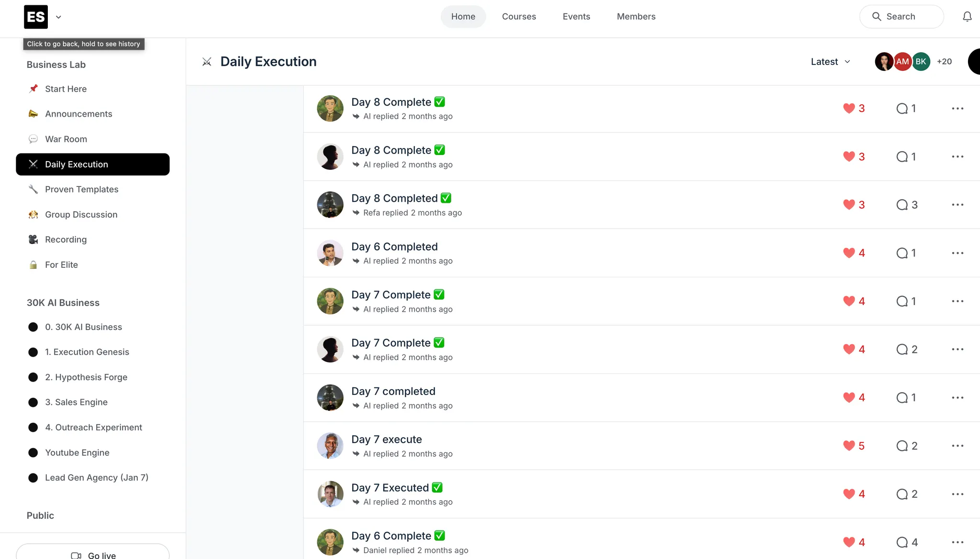Click the notifications bell icon
Viewport: 980px width, 559px height.
point(967,17)
